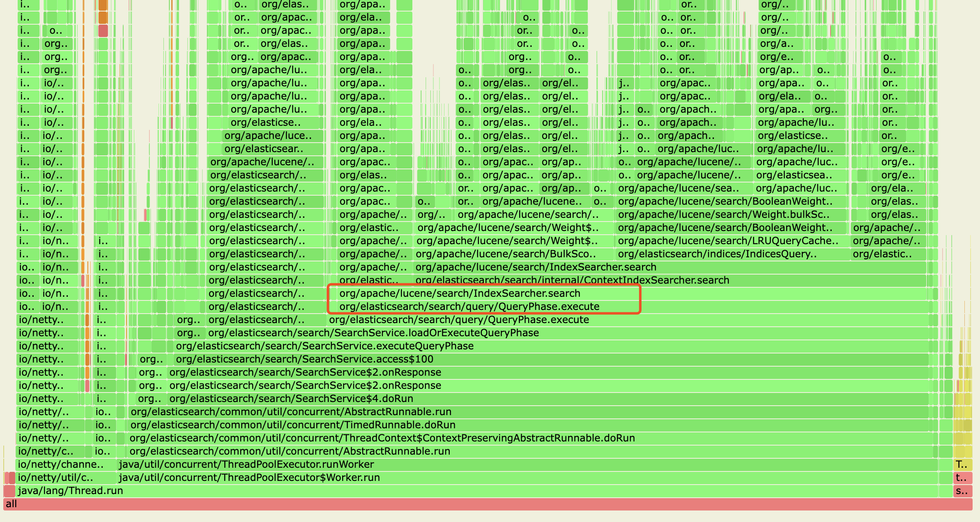This screenshot has width=980, height=522.
Task: Click the "org/elasticsea.." frame
Action: pos(800,175)
